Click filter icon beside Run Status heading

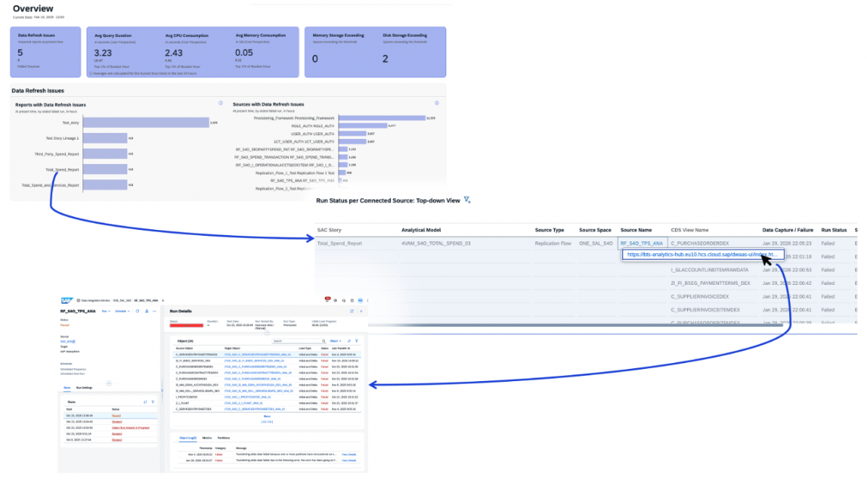click(467, 200)
